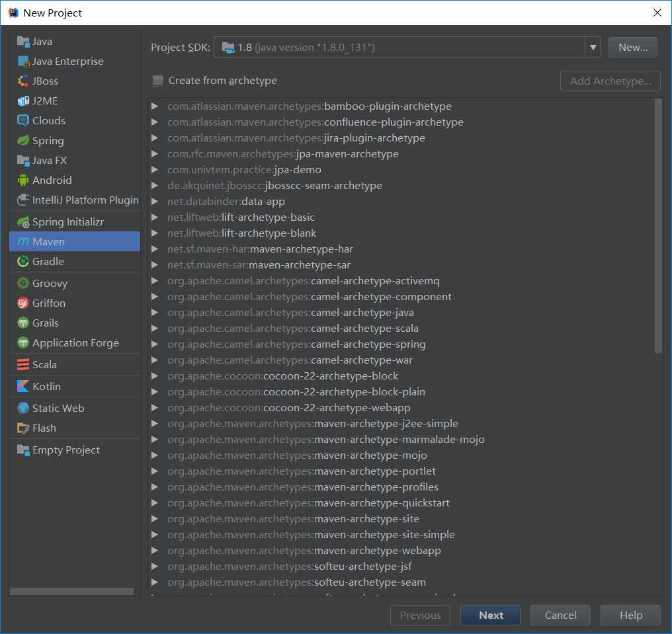Select net.databinder:data-app row
Screen dimensions: 672x634
tap(401, 202)
